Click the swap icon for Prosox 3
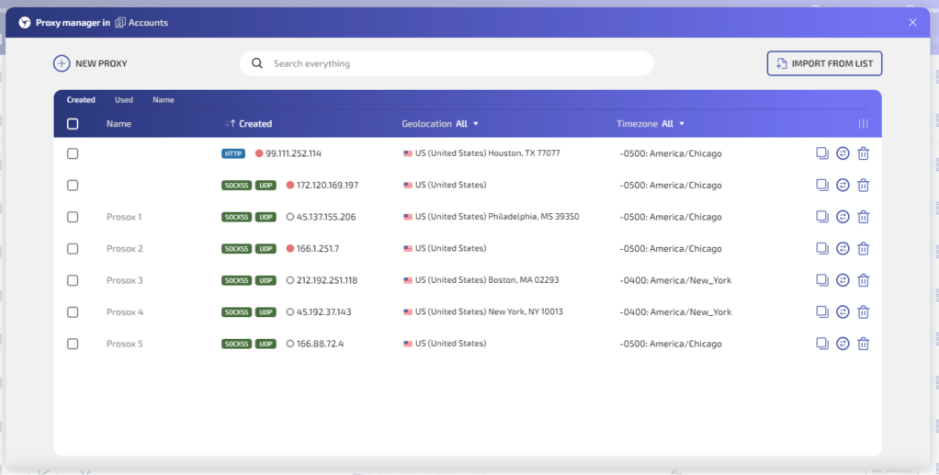Screen dimensions: 939x475 tap(843, 280)
